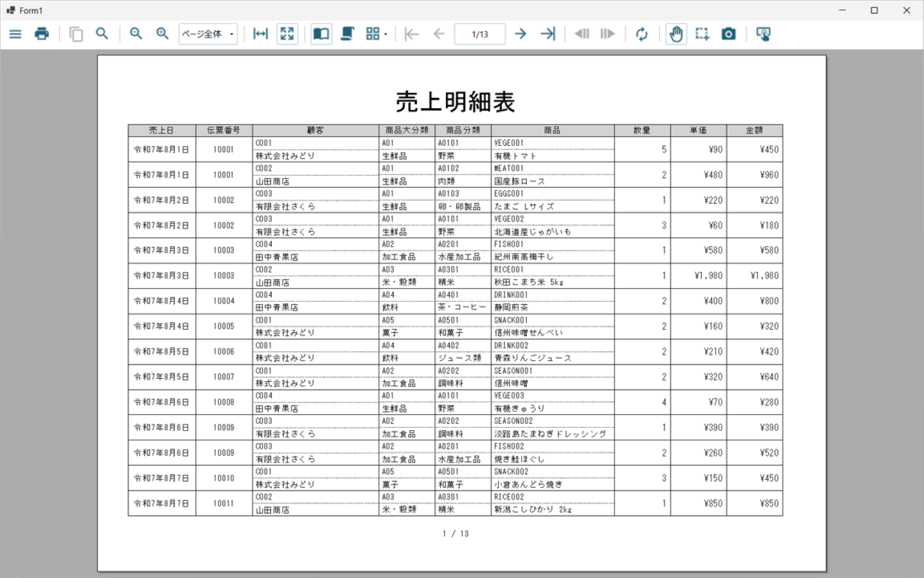Open the ページ全体 zoom dropdown
The width and height of the screenshot is (924, 578).
(208, 34)
